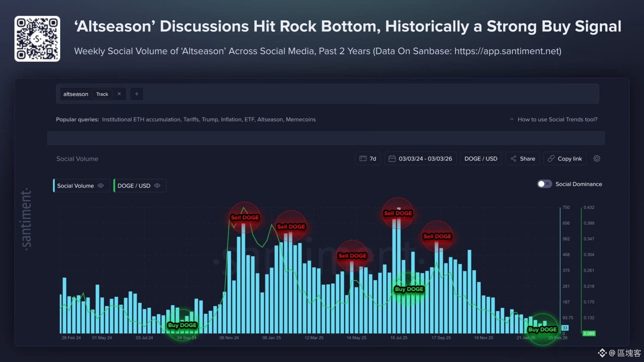Select the Memecoins popular query
This screenshot has height=362, width=644.
point(301,120)
